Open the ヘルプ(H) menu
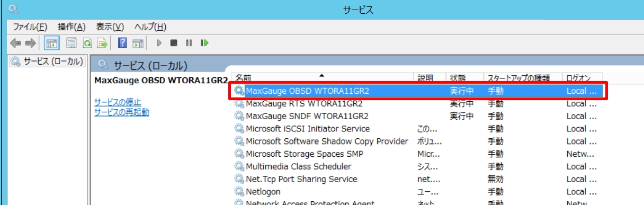Screen dimensions: 644x205 (150, 27)
